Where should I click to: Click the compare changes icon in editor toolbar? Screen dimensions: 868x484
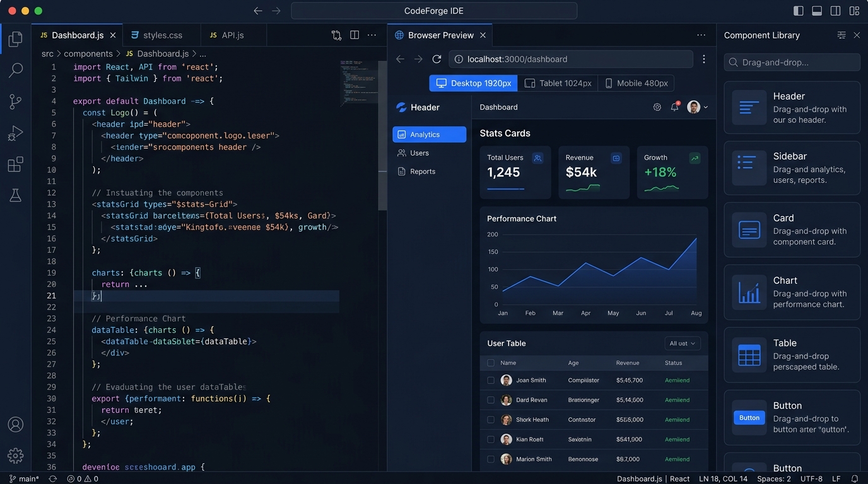(336, 35)
